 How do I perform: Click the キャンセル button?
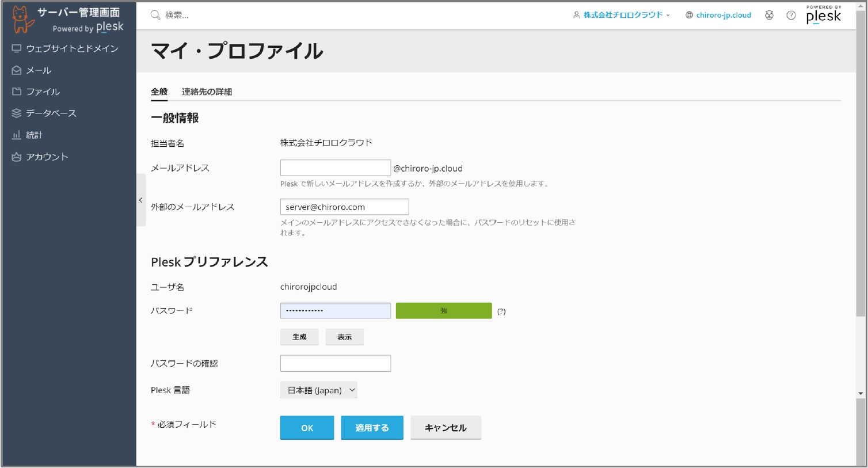(x=446, y=428)
